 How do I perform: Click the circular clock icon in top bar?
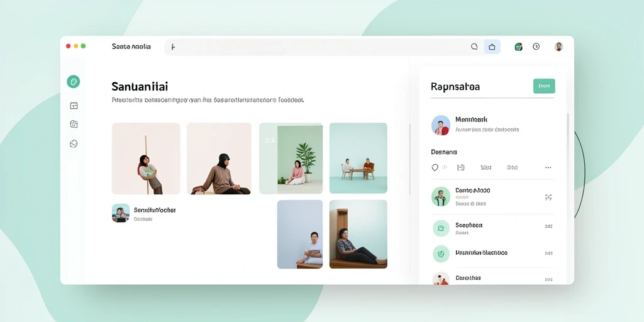(x=536, y=47)
